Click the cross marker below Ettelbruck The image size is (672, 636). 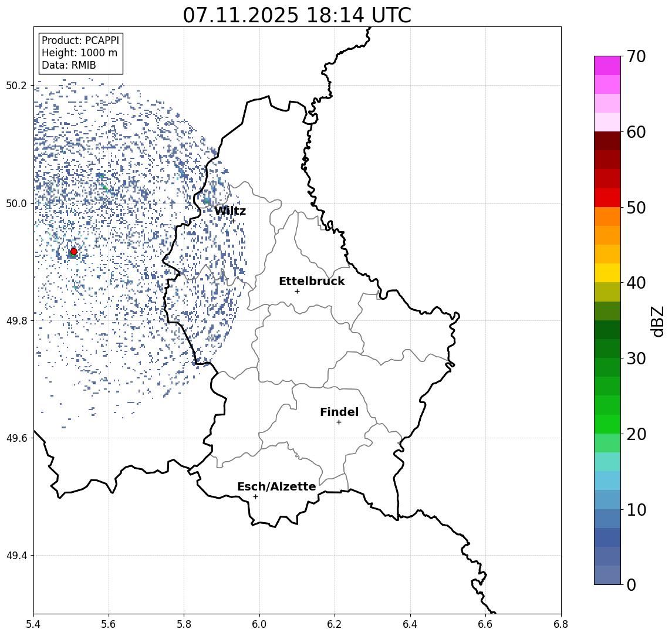[x=298, y=292]
